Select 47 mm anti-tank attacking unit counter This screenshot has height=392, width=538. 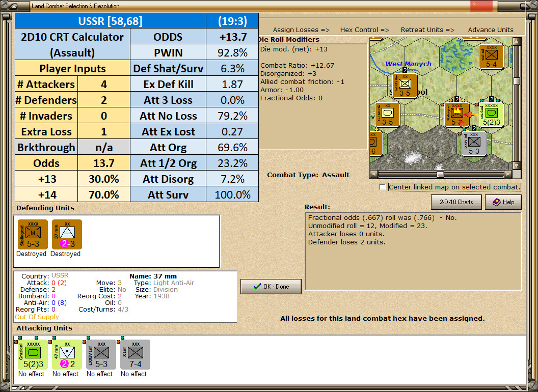point(67,355)
